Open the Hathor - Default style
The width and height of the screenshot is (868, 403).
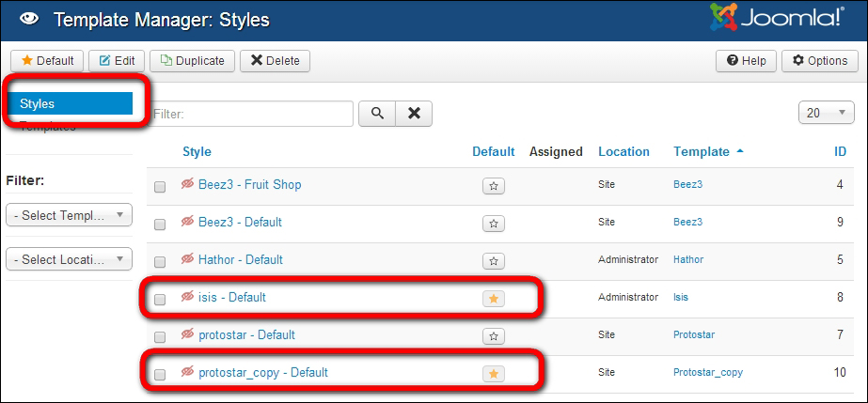240,259
